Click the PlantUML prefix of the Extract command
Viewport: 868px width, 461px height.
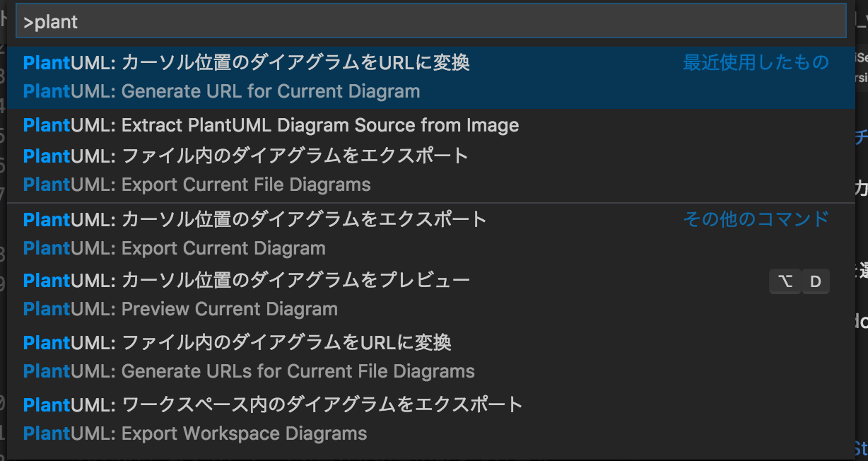coord(69,125)
